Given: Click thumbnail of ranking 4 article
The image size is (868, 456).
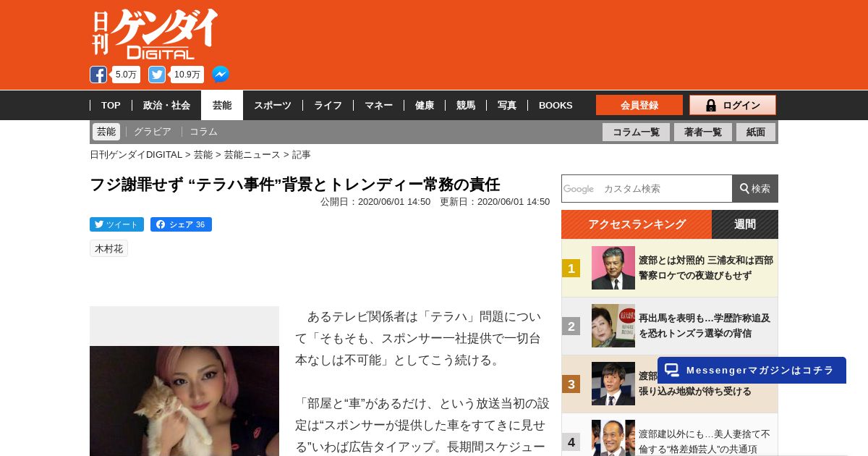Looking at the screenshot, I should (x=613, y=438).
